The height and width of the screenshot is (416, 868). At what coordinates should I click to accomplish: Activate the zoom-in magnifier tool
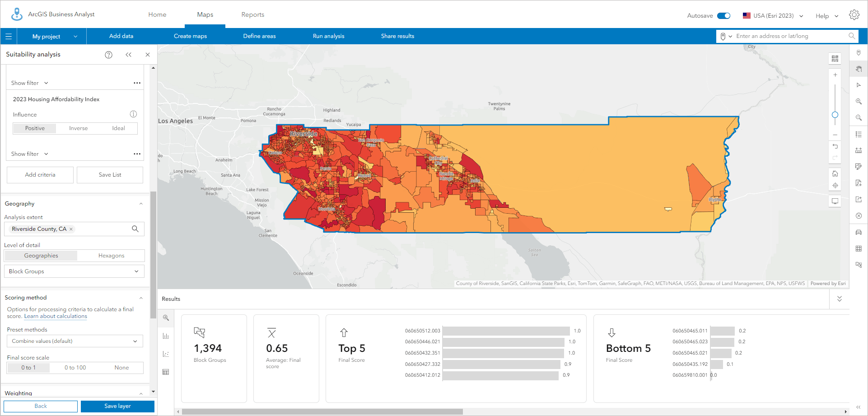click(859, 101)
